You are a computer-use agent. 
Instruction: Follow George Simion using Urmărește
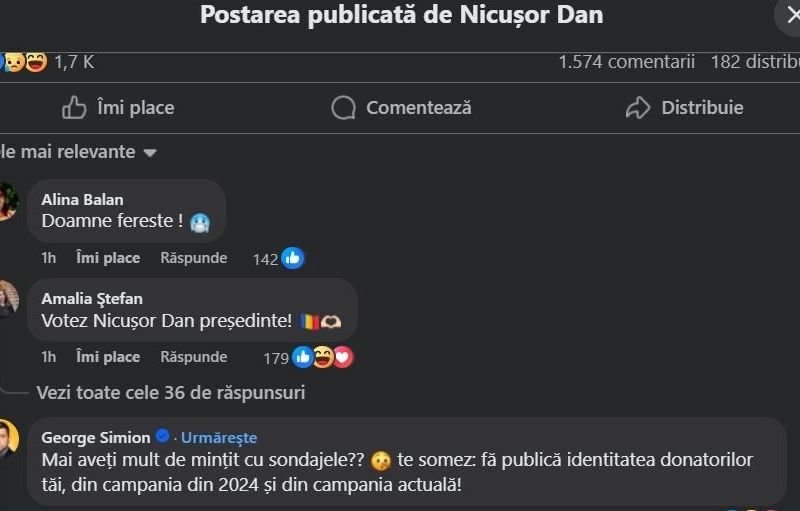219,438
